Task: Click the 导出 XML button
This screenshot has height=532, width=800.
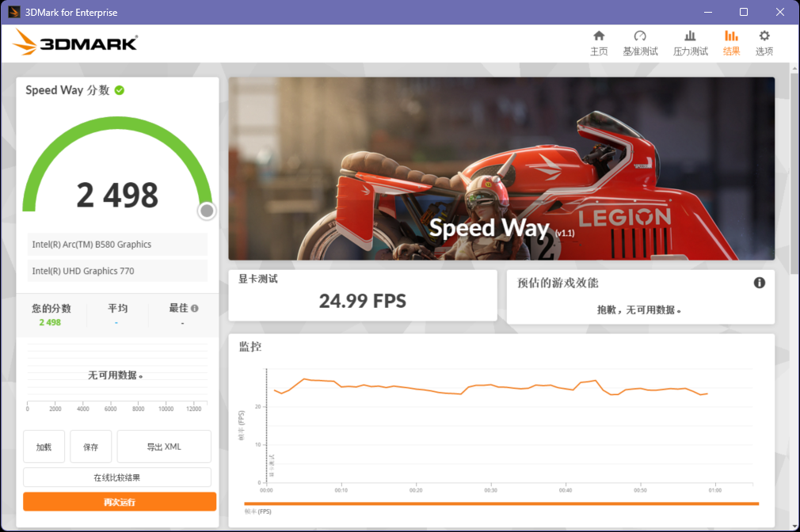Action: click(x=164, y=446)
